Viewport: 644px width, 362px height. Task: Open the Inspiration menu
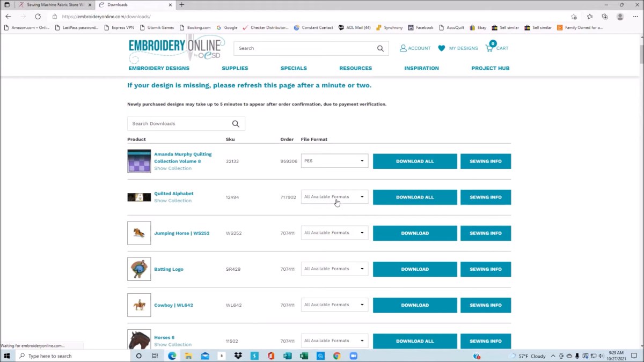(421, 68)
